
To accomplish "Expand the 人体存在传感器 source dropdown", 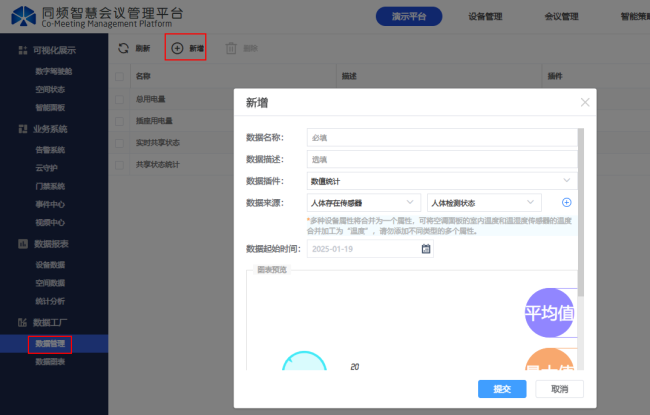I will pos(364,203).
